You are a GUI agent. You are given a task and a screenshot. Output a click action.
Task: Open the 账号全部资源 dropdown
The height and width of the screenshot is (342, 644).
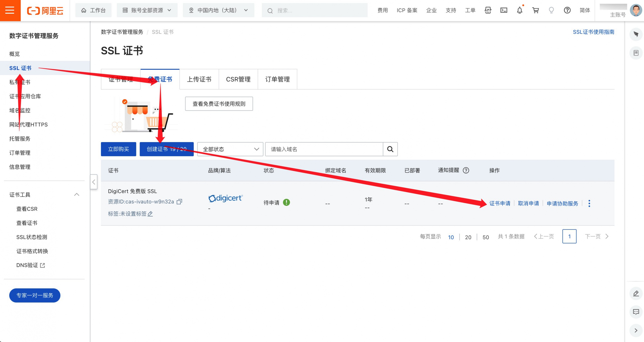147,10
